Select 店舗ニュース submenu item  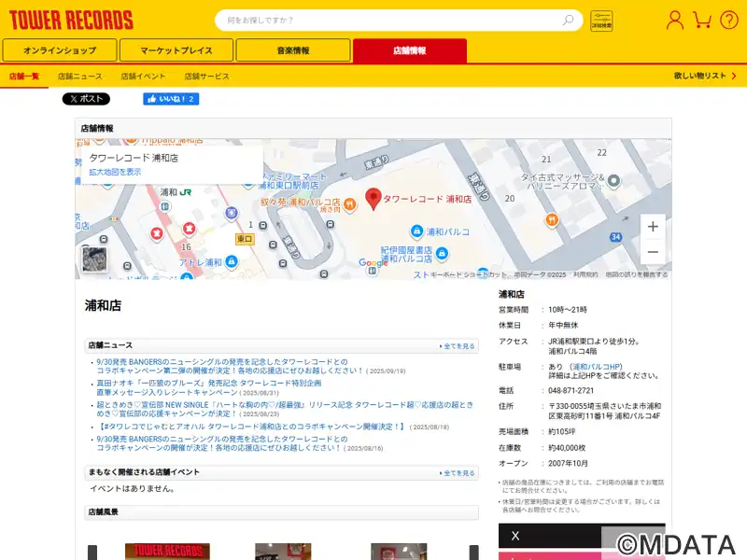tap(80, 77)
